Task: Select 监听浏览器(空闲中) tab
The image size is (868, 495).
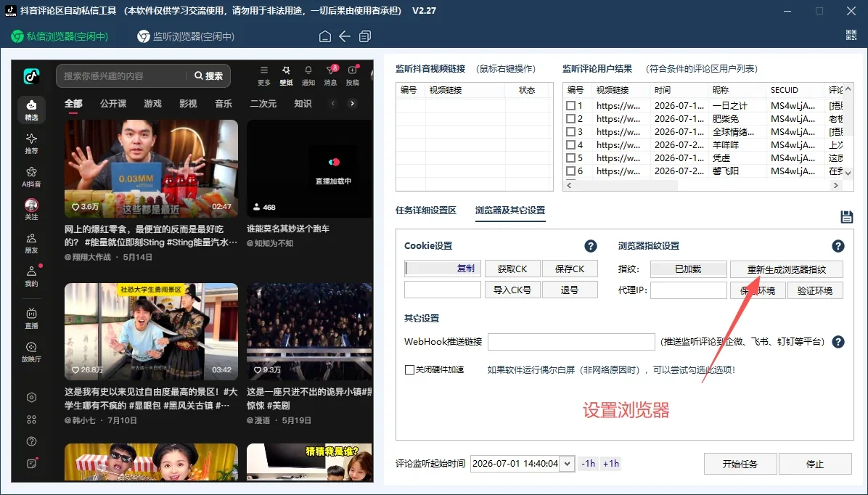Action: (x=186, y=36)
